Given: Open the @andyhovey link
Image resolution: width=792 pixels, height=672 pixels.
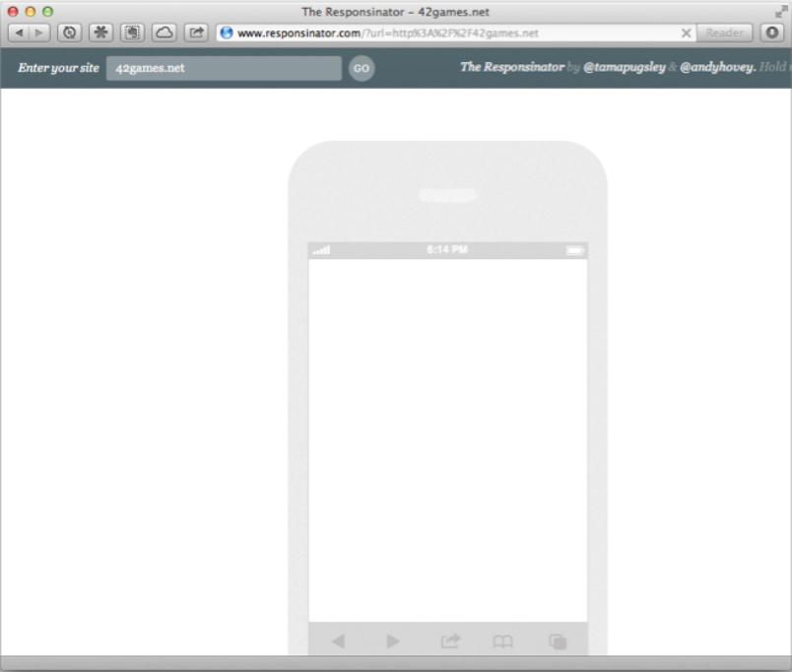Looking at the screenshot, I should pyautogui.click(x=717, y=68).
